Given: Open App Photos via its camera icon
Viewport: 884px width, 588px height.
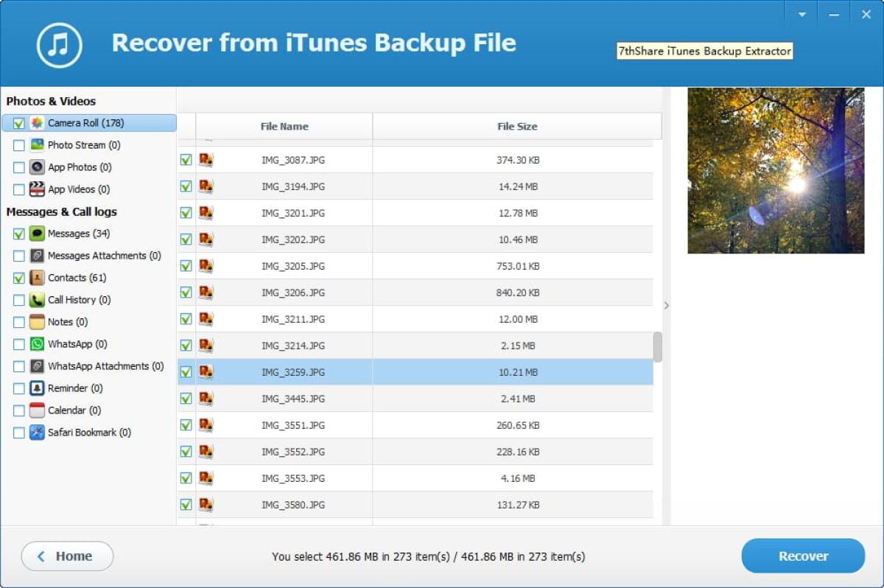Looking at the screenshot, I should pyautogui.click(x=38, y=167).
